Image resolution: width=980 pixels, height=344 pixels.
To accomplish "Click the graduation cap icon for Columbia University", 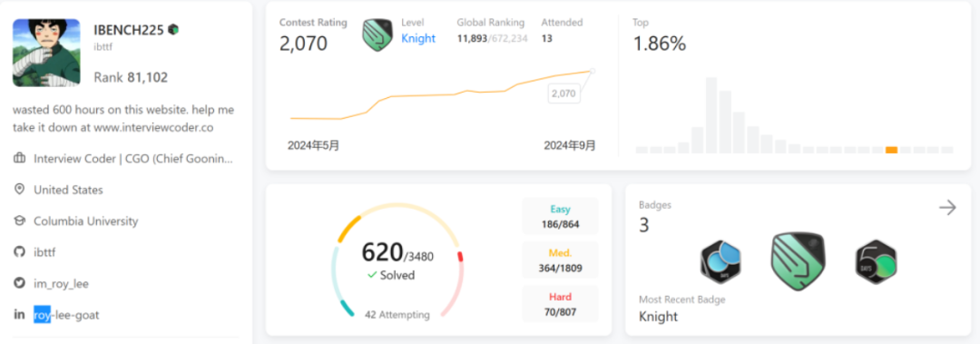I will pyautogui.click(x=19, y=221).
